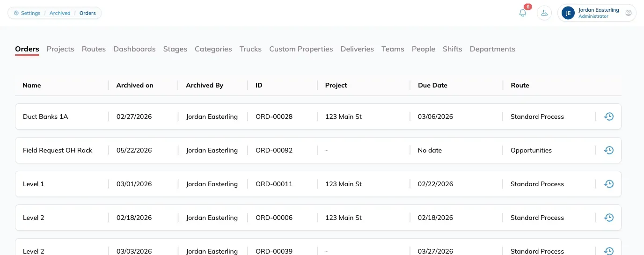The height and width of the screenshot is (255, 644).
Task: Click the ORD-00039 ID cell
Action: (x=274, y=251)
